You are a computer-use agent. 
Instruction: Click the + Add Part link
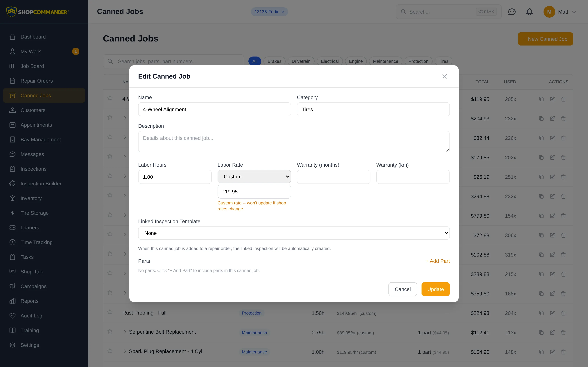438,261
